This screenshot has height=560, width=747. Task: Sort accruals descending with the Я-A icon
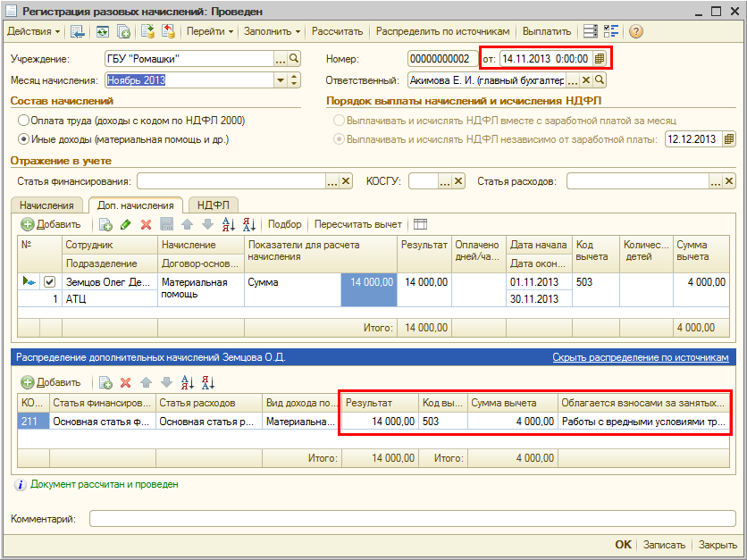(248, 224)
